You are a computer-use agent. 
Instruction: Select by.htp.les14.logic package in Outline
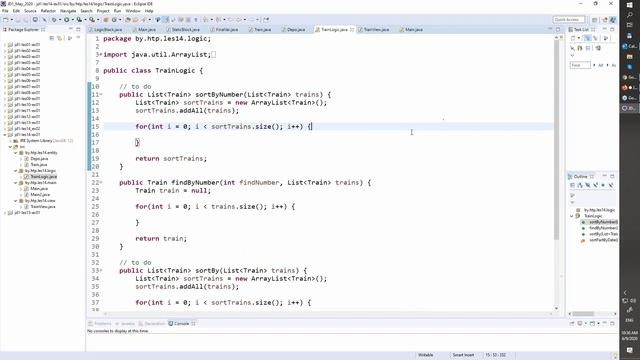(x=599, y=210)
